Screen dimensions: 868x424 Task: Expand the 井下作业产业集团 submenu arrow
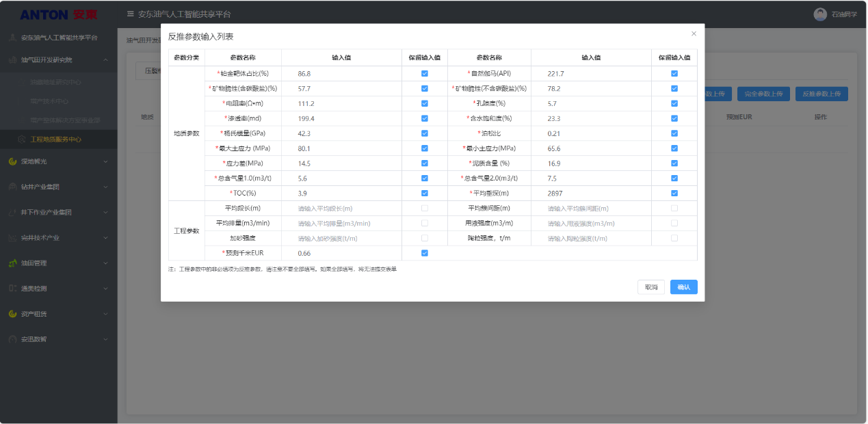105,212
